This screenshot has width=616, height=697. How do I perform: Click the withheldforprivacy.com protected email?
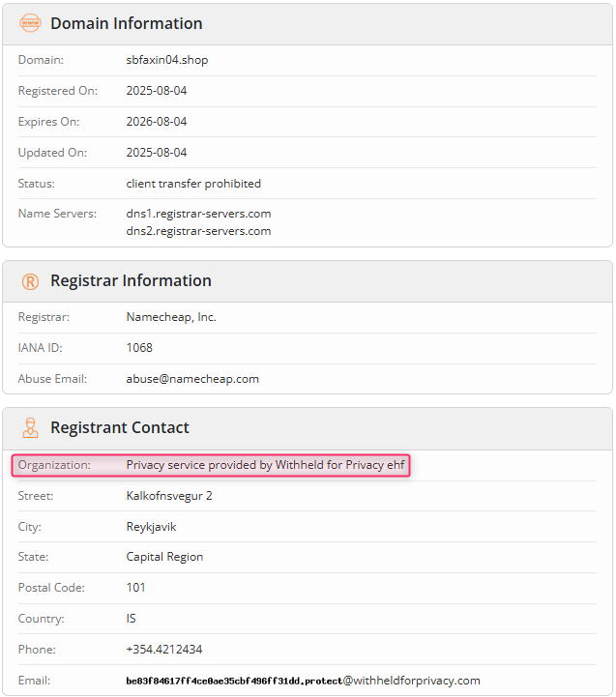point(304,681)
